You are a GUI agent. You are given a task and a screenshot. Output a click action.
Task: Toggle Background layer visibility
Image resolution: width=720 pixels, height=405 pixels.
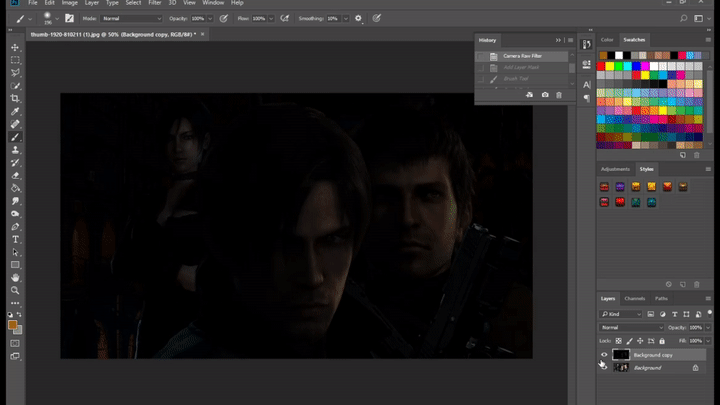[x=604, y=367]
